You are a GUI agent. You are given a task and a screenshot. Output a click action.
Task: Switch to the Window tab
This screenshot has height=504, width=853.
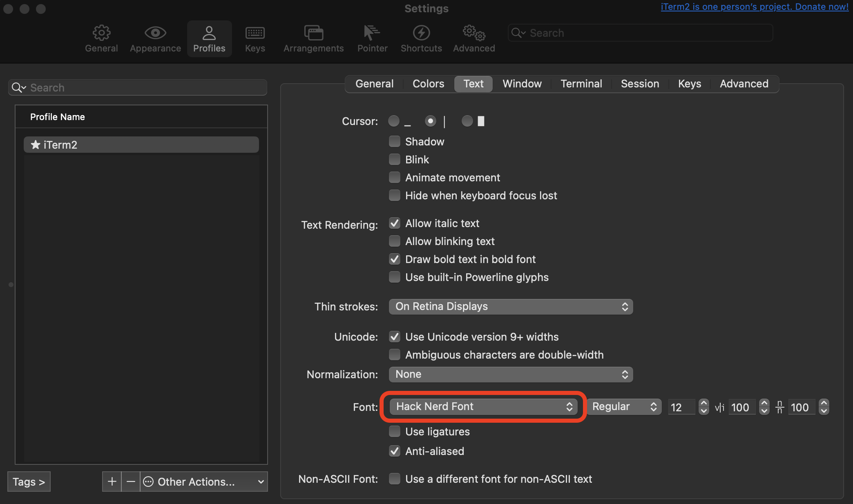pyautogui.click(x=522, y=84)
